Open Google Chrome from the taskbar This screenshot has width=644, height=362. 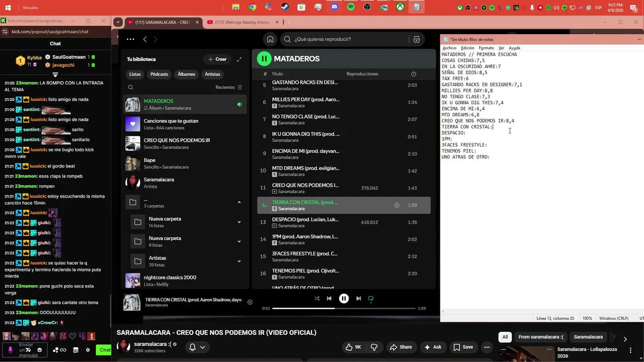tap(252, 7)
